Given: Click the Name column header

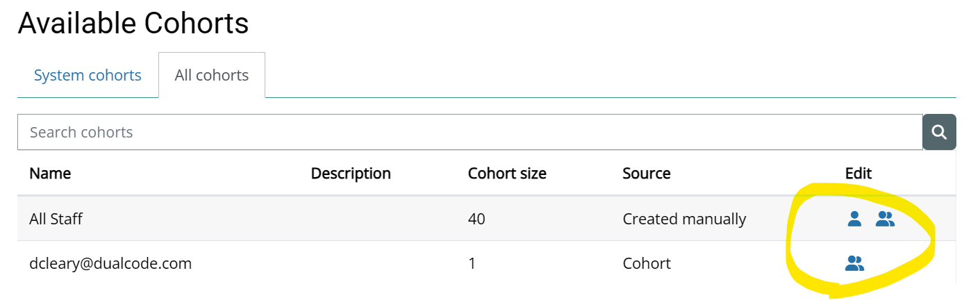Looking at the screenshot, I should click(50, 174).
